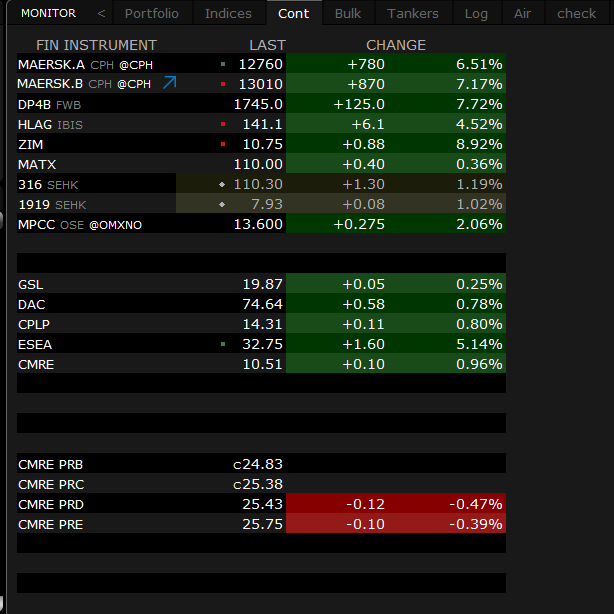Image resolution: width=614 pixels, height=614 pixels.
Task: Switch to the Portfolio tab
Action: 152,14
